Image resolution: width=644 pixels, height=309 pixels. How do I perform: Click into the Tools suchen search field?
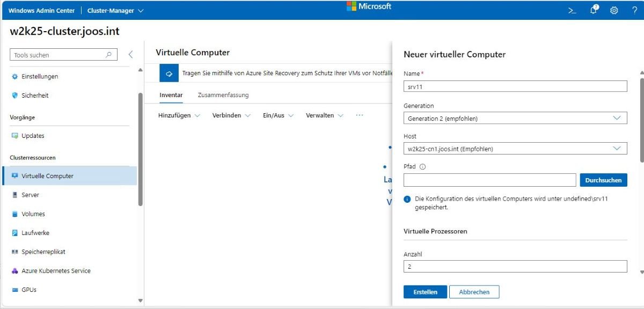point(58,55)
